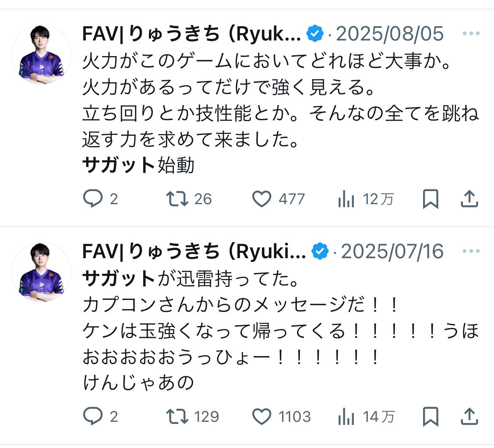Viewport: 494px width, 448px height.
Task: Share the 2025/07/16 tweet
Action: [x=469, y=417]
